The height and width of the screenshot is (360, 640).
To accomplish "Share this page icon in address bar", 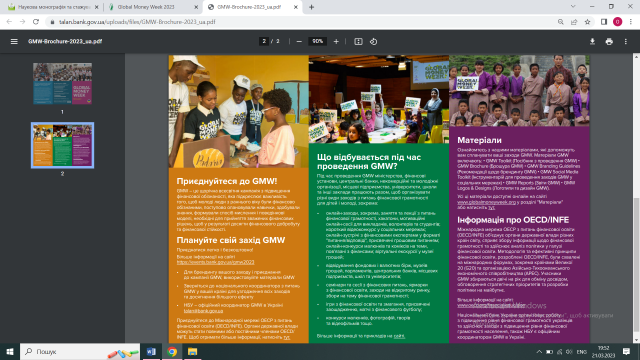I will click(574, 22).
